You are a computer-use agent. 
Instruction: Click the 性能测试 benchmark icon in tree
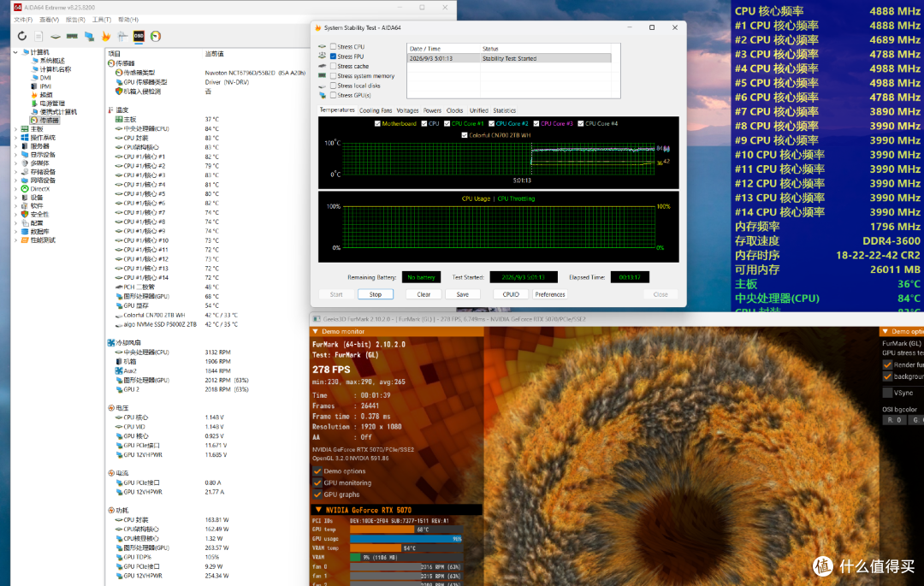pyautogui.click(x=25, y=240)
